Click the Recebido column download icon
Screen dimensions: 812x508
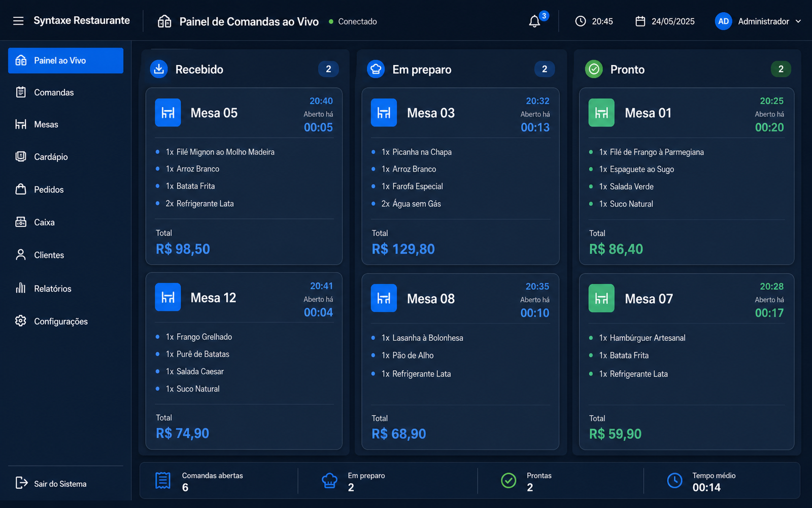159,69
